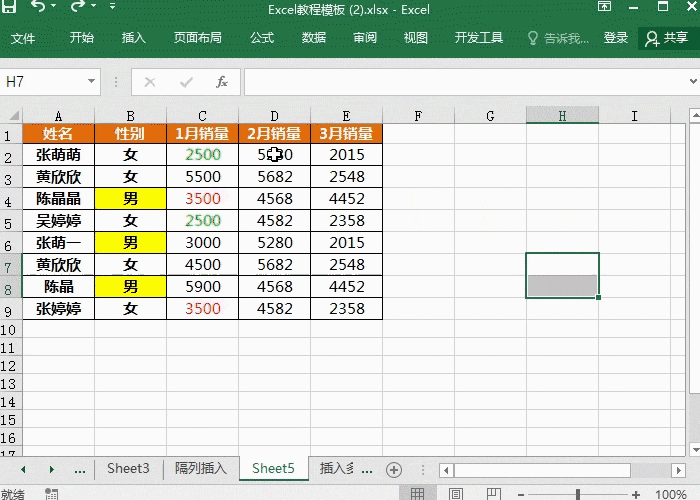
Task: Switch to the 插入多 sheet tab
Action: 337,468
